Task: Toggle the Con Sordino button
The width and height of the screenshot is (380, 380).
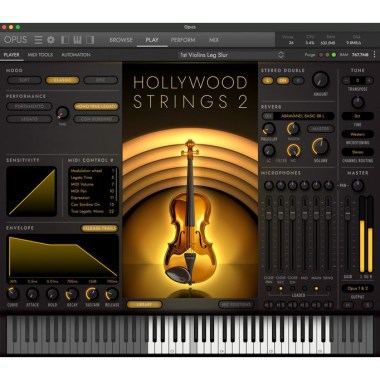Action: click(96, 119)
